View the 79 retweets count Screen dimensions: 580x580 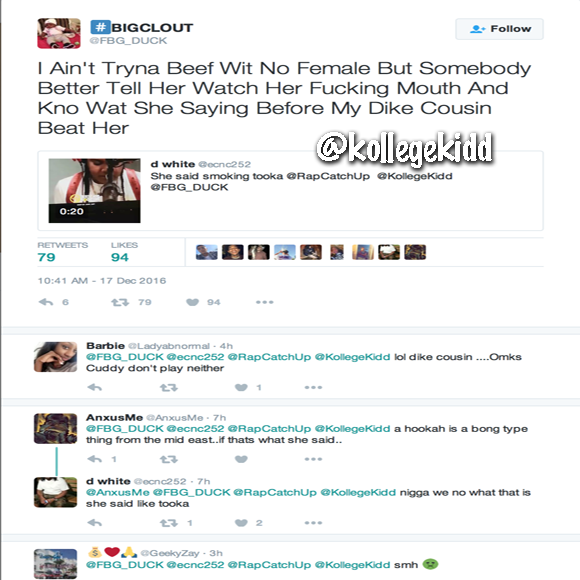pyautogui.click(x=62, y=252)
